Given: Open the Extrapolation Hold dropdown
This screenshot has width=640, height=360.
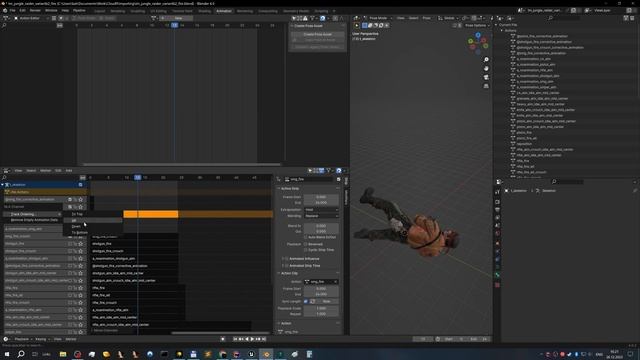Looking at the screenshot, I should point(321,210).
